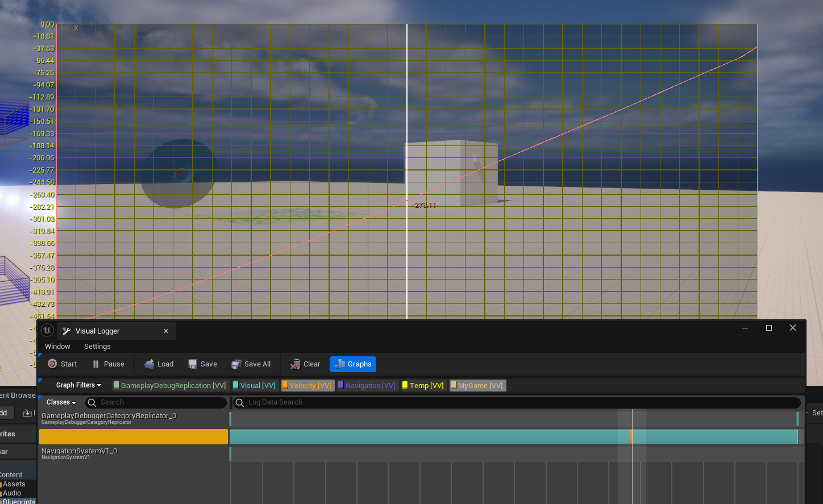Viewport: 823px width, 504px height.
Task: Click the teal timeline bar of selected row
Action: click(514, 436)
